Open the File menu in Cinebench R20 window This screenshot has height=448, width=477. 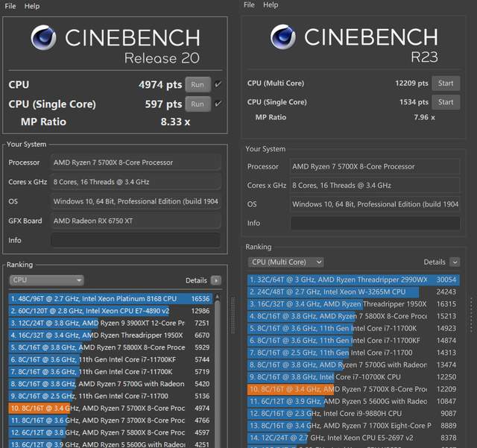pyautogui.click(x=10, y=6)
